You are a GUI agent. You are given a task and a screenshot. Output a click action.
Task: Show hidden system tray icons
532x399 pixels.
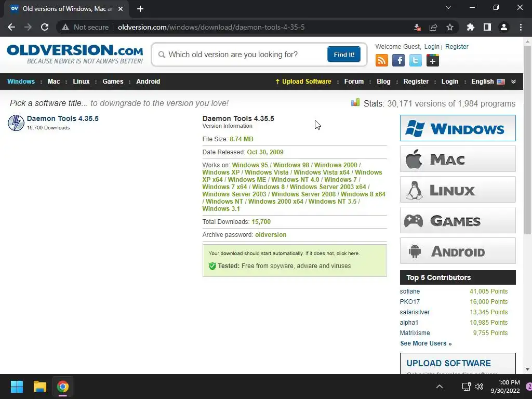440,387
